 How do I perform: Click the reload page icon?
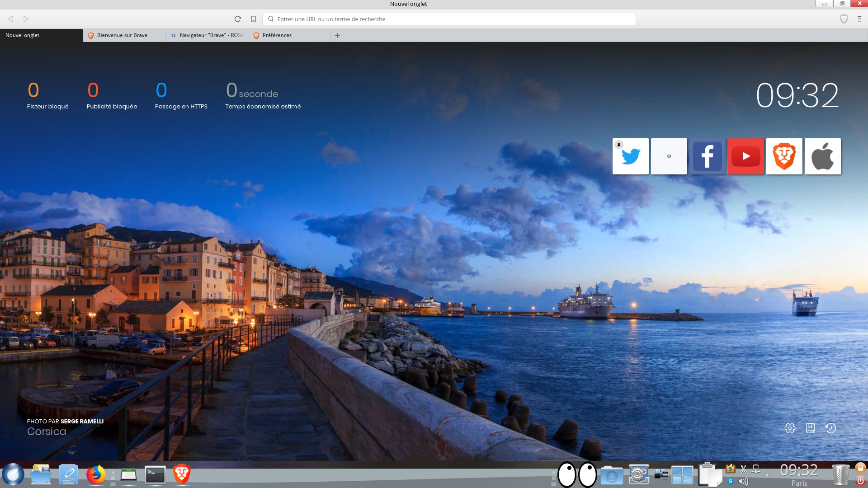(238, 19)
